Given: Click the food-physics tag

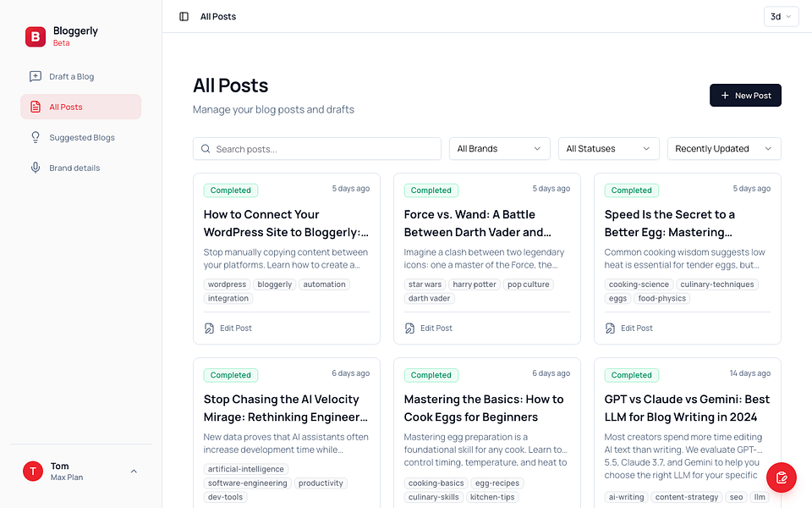Looking at the screenshot, I should point(661,298).
